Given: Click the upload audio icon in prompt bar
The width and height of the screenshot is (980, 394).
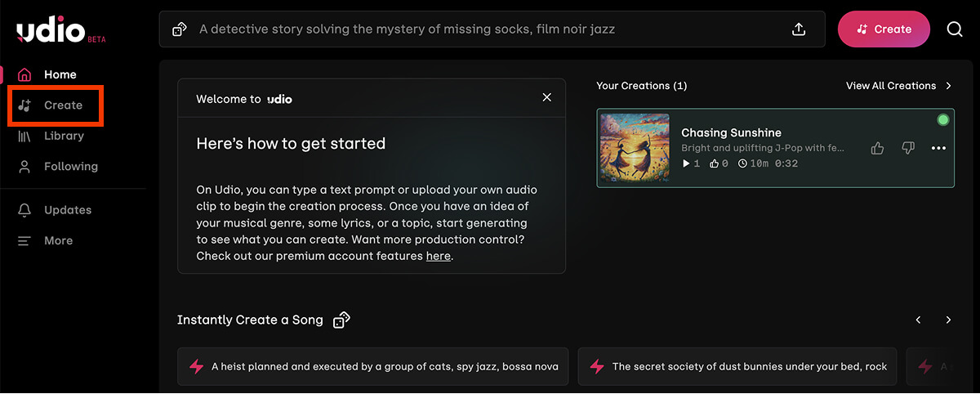Looking at the screenshot, I should pos(799,29).
